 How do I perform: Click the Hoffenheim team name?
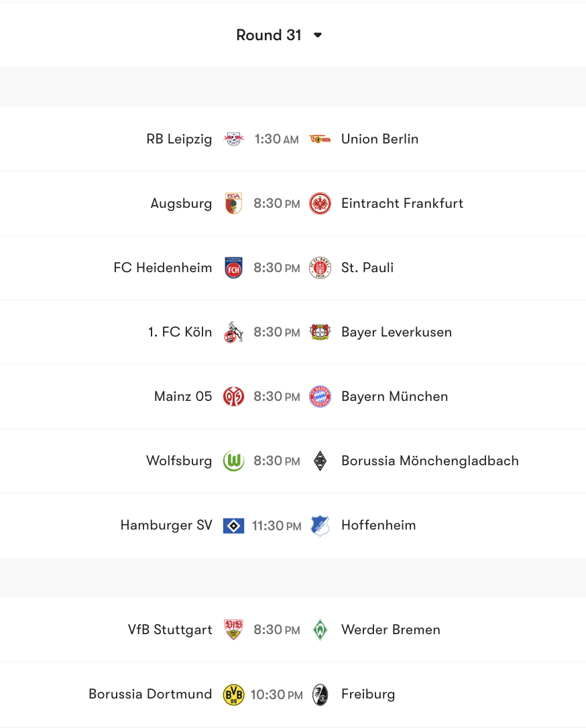(x=378, y=525)
